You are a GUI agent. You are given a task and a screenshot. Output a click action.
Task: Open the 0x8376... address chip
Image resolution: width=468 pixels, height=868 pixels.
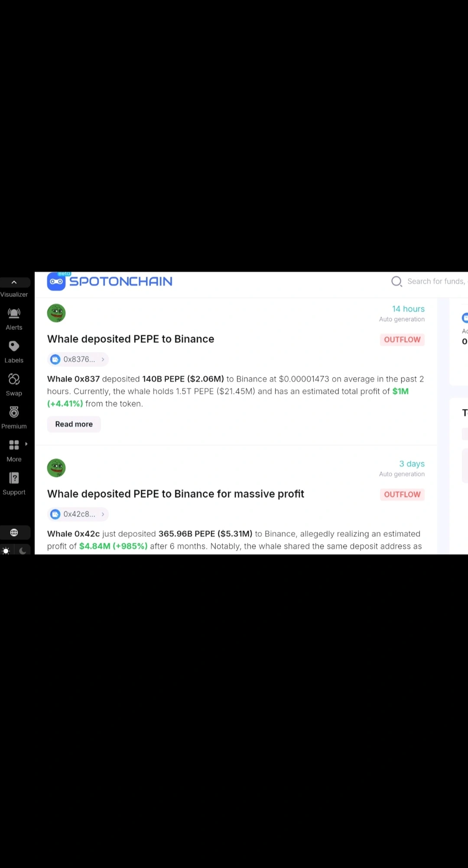tap(78, 359)
